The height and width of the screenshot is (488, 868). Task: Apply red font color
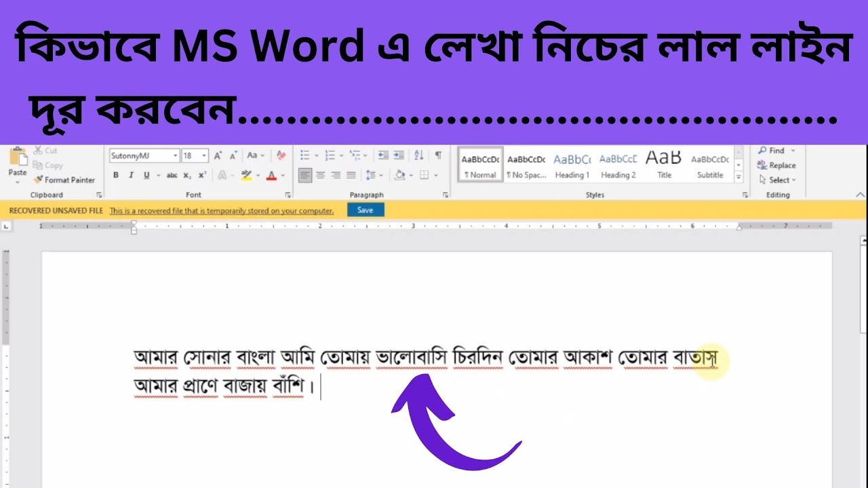click(271, 175)
